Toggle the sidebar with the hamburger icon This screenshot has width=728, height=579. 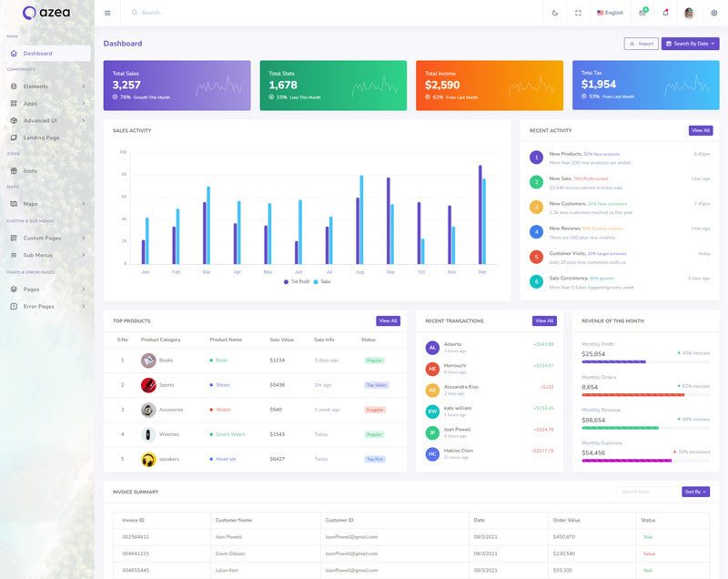pyautogui.click(x=107, y=13)
